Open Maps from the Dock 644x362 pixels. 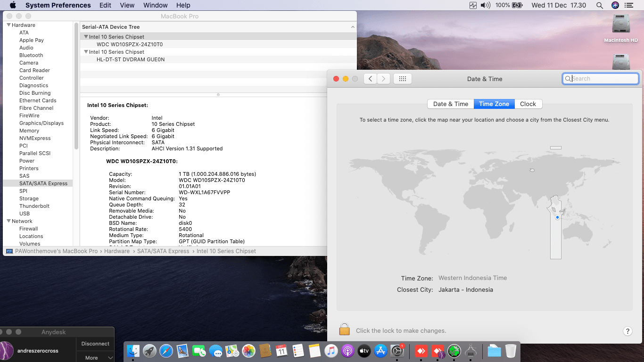tap(232, 351)
